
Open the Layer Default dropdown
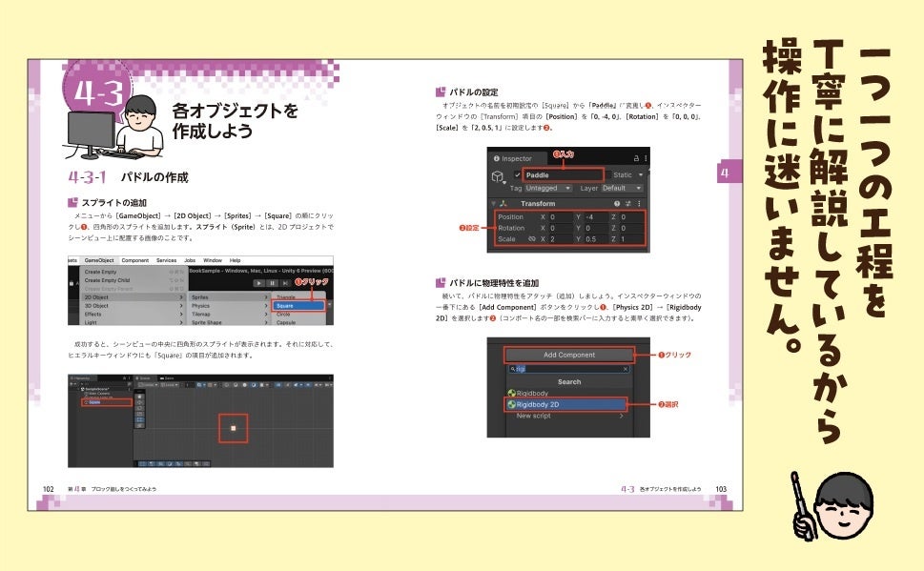(x=622, y=189)
